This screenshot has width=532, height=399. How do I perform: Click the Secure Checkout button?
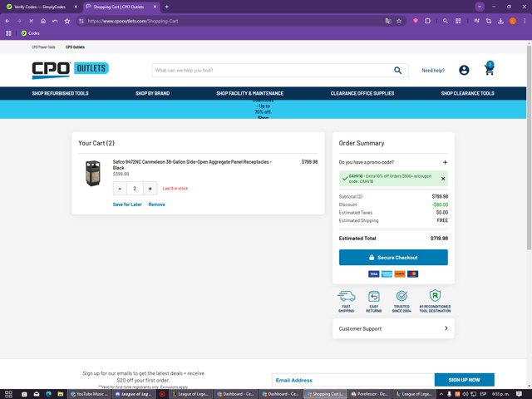(393, 258)
